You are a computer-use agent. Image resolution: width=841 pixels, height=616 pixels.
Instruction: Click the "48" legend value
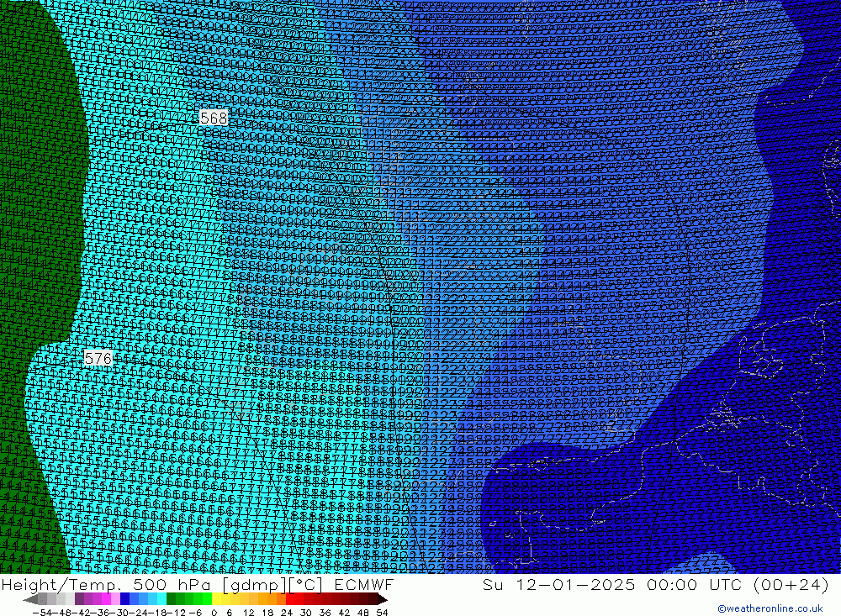point(363,613)
